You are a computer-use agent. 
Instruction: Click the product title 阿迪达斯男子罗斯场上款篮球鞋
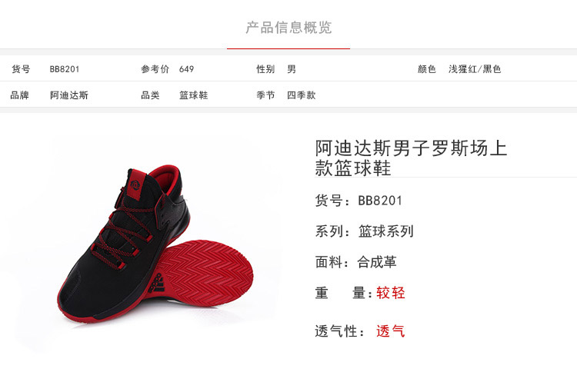[411, 158]
